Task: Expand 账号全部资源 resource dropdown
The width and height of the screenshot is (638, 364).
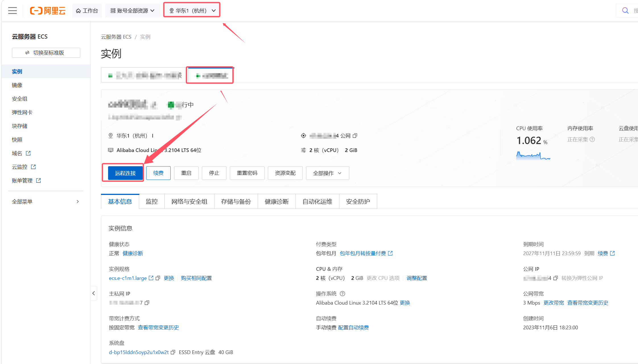Action: pos(133,11)
